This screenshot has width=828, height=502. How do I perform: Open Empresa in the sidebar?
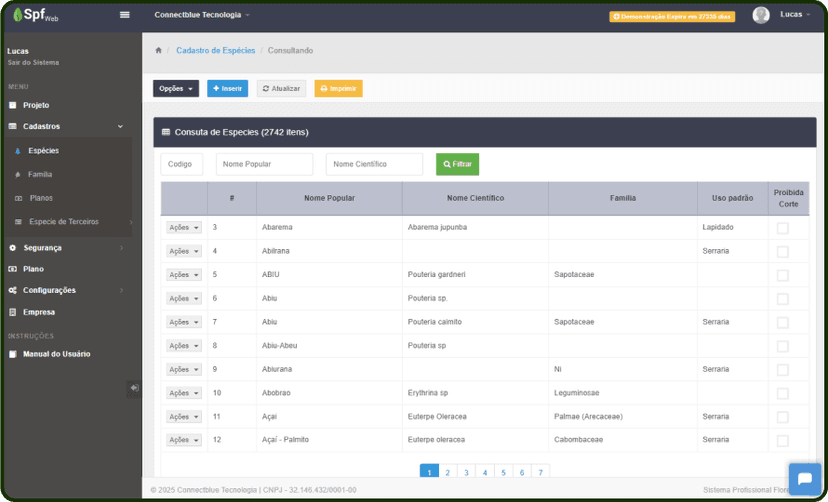point(39,312)
